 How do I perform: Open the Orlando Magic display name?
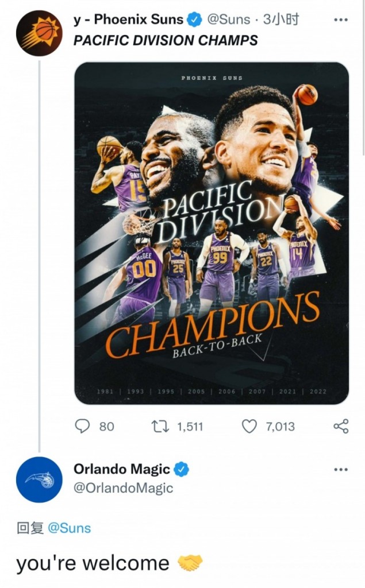point(122,469)
